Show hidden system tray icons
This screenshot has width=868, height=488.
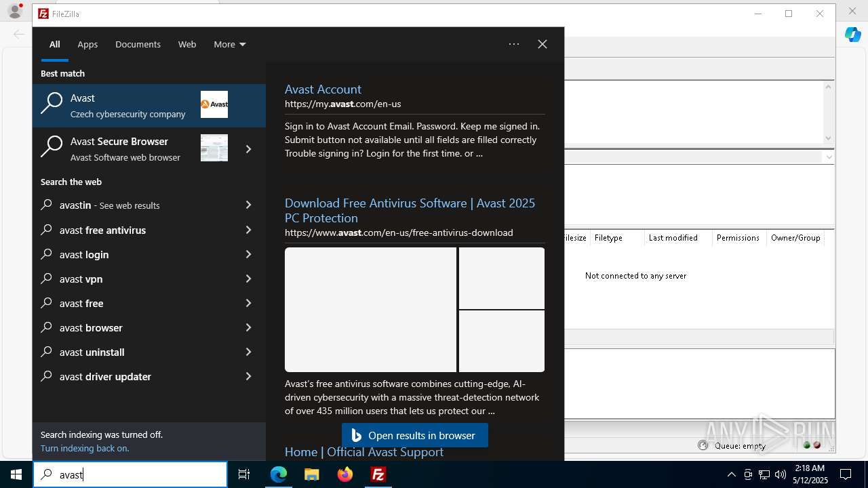coord(731,474)
